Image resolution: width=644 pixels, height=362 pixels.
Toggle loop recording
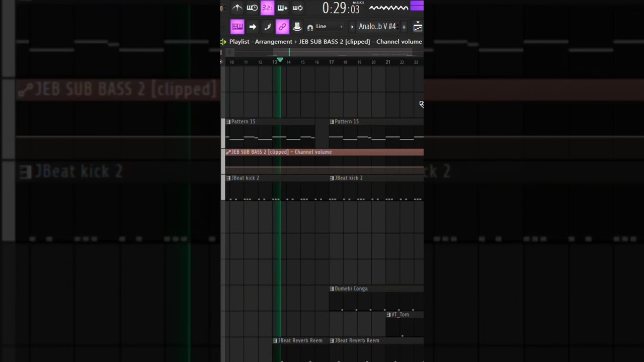tap(297, 8)
